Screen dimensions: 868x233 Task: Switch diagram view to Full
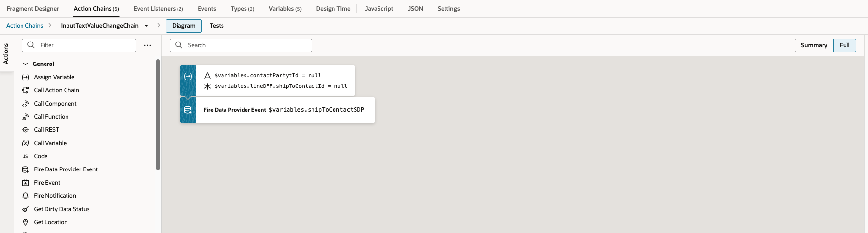coord(845,45)
